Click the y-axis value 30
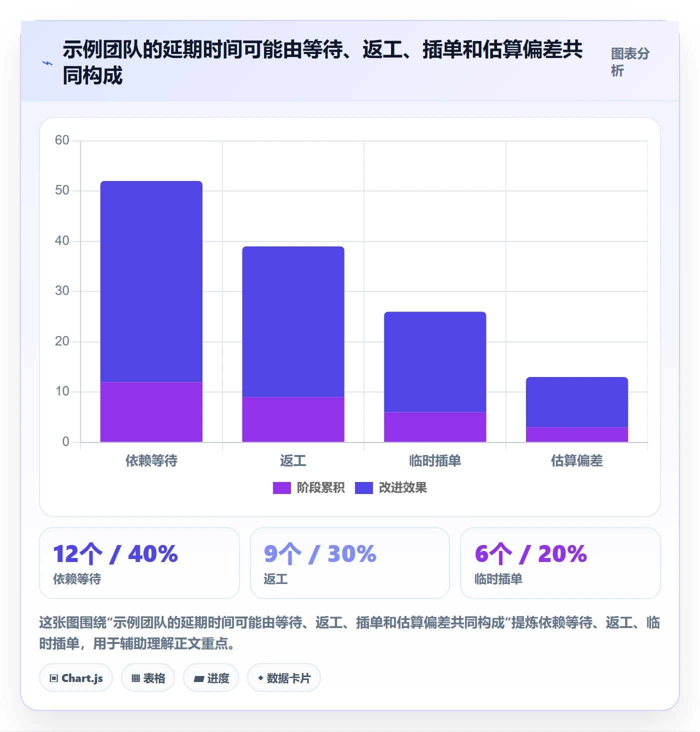The image size is (700, 732). [x=62, y=290]
